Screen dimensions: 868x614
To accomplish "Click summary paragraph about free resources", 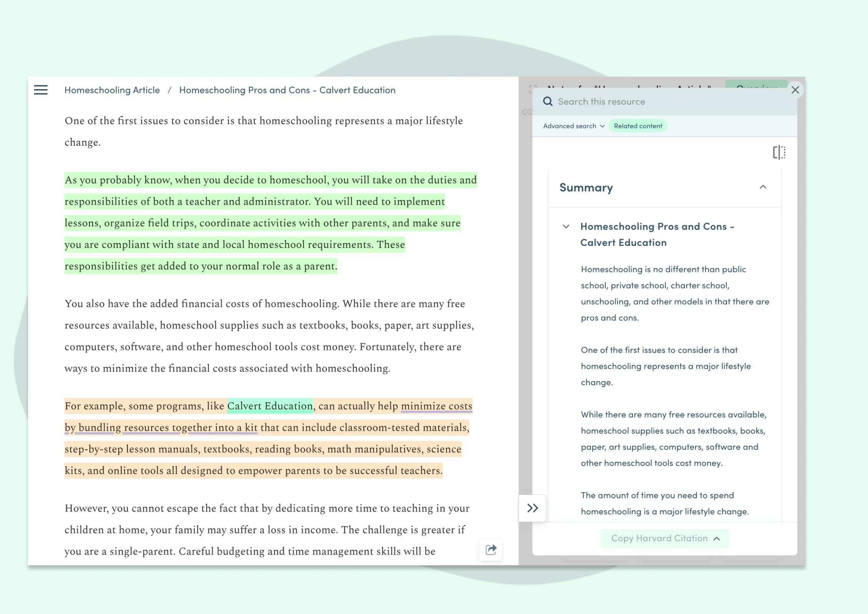I will [674, 439].
